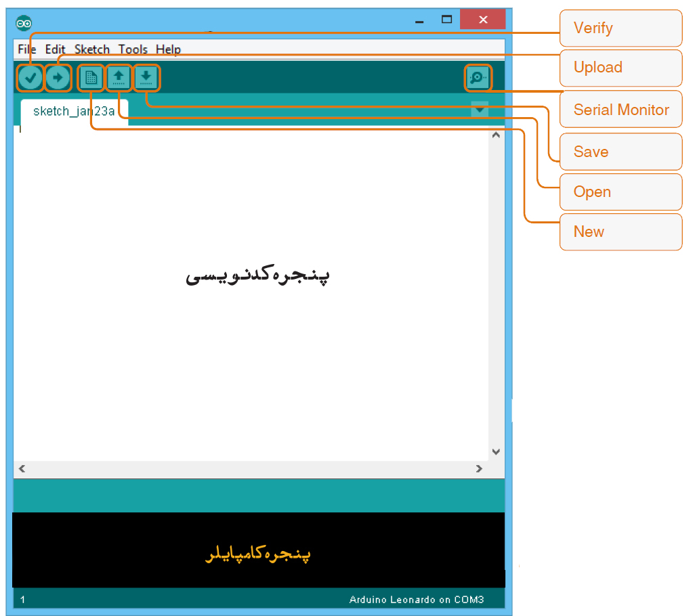Click the horizontal scrollbar right arrow
The width and height of the screenshot is (693, 616).
pyautogui.click(x=479, y=468)
